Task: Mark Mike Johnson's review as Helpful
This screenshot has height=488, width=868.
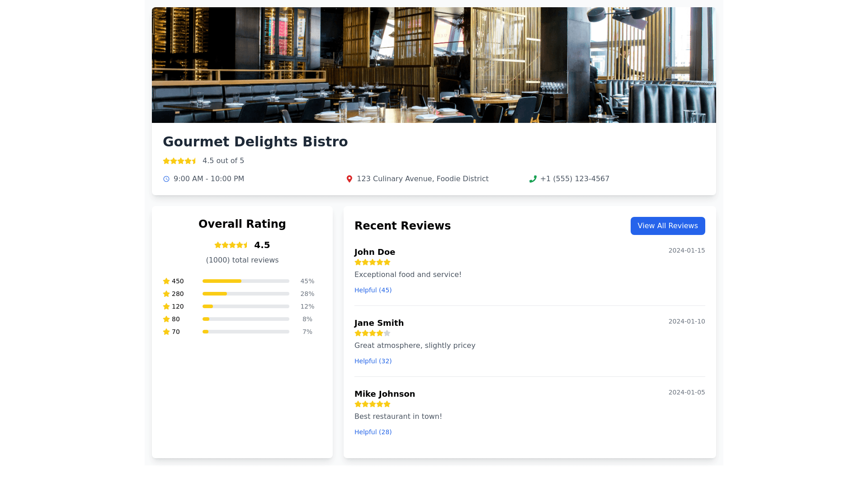Action: (373, 432)
